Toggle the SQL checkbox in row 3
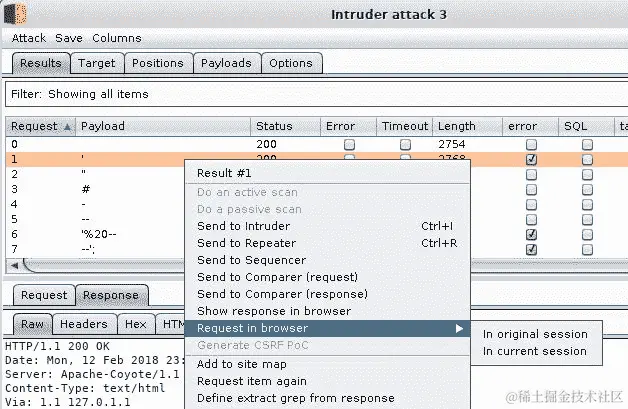This screenshot has width=628, height=409. tap(587, 189)
